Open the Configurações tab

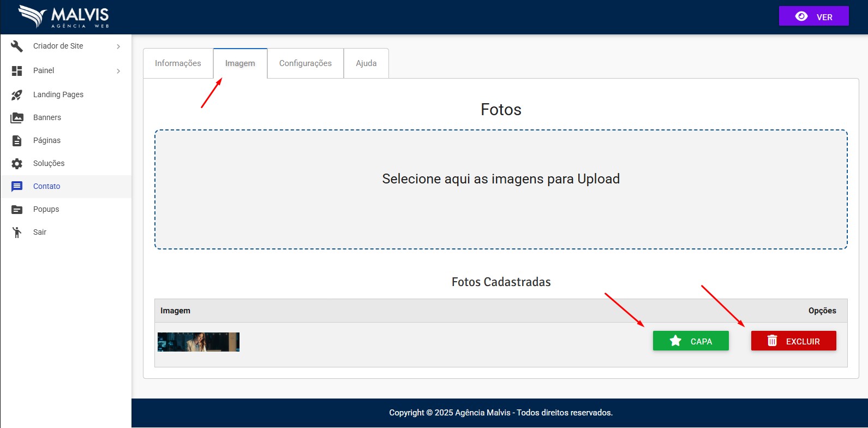(x=305, y=63)
